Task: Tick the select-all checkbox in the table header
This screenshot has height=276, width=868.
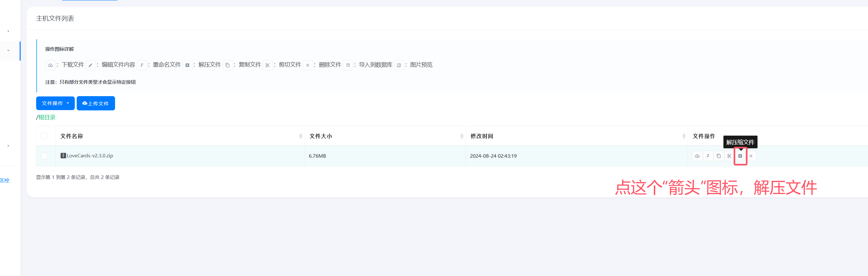Action: (x=44, y=136)
